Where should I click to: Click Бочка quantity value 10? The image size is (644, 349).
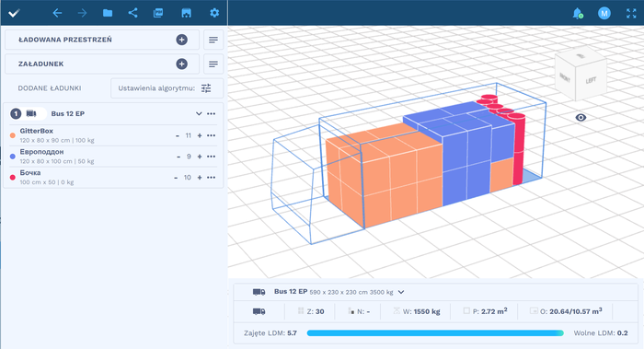[188, 178]
